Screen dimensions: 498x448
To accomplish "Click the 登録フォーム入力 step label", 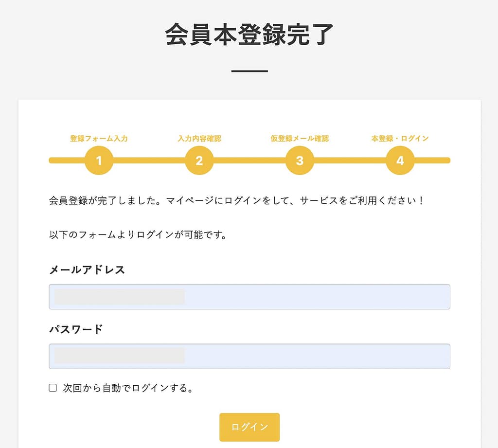I will pyautogui.click(x=99, y=138).
